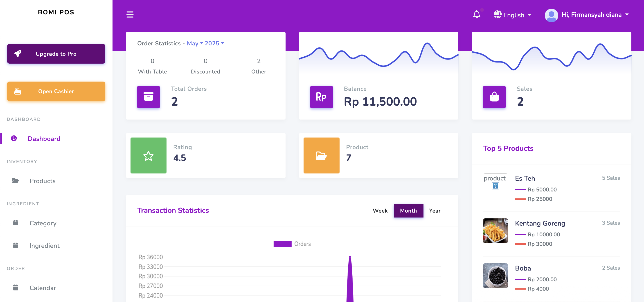Expand the English language dropdown
Viewport: 644px width, 302px height.
(513, 15)
